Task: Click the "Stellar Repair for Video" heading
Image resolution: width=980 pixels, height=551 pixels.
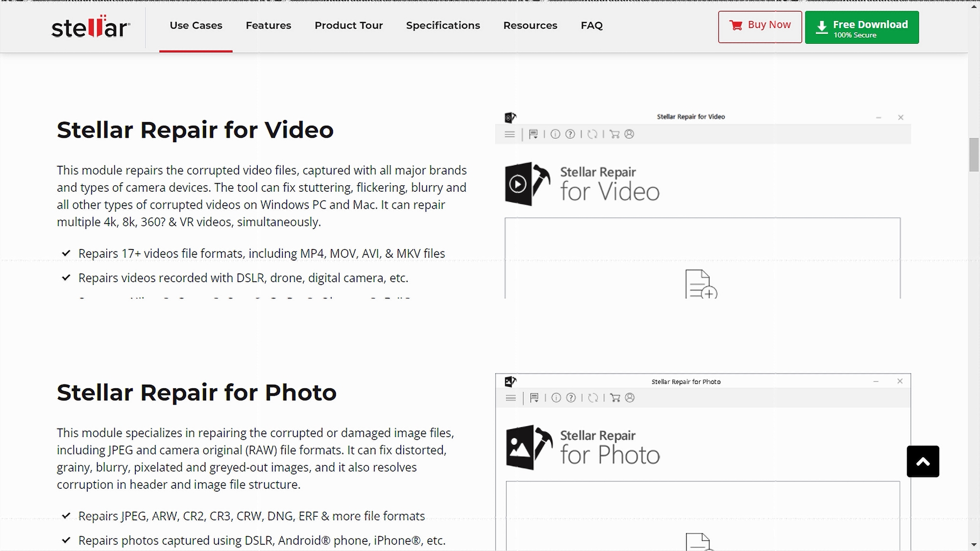Action: click(195, 130)
